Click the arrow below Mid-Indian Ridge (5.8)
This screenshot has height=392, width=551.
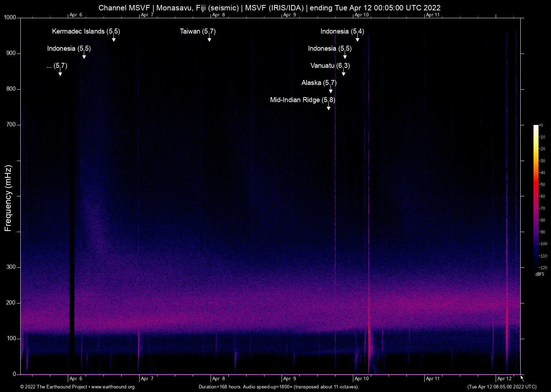[x=328, y=107]
